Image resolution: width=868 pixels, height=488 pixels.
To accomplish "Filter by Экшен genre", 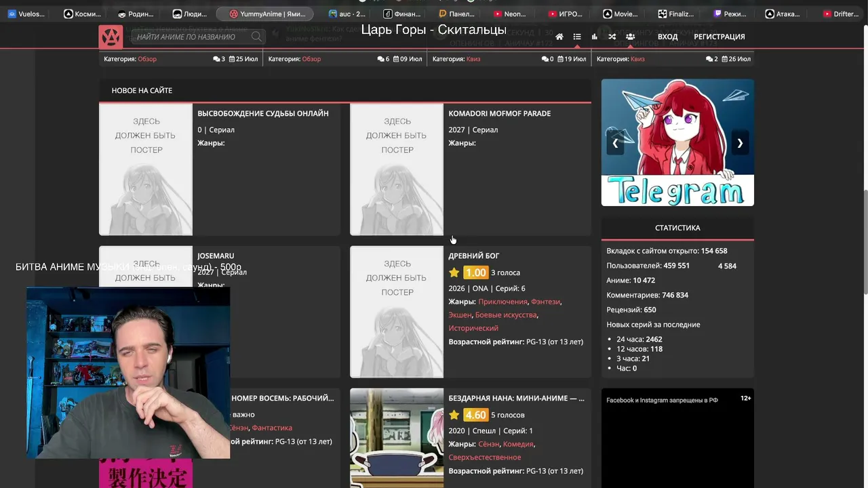I will click(459, 314).
